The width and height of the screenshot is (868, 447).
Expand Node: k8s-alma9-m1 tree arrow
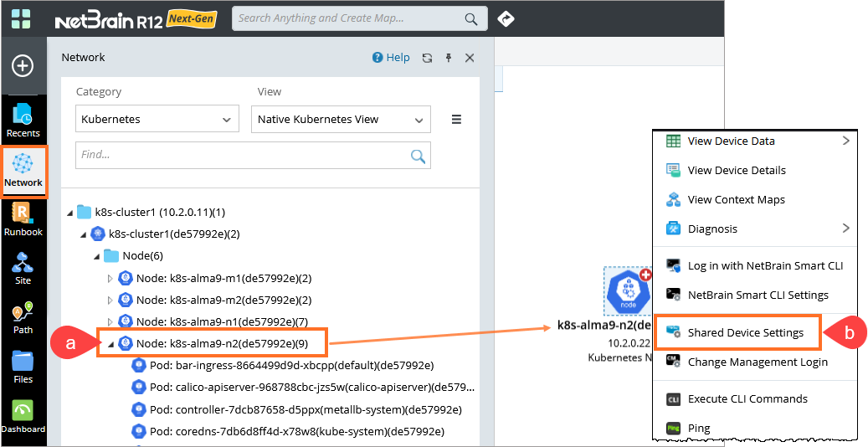tap(110, 278)
